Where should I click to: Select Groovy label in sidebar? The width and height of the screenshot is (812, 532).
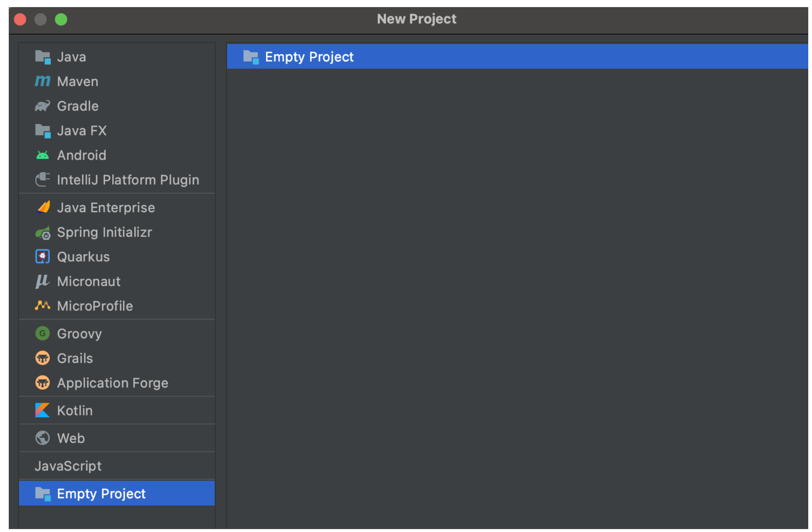pyautogui.click(x=79, y=334)
